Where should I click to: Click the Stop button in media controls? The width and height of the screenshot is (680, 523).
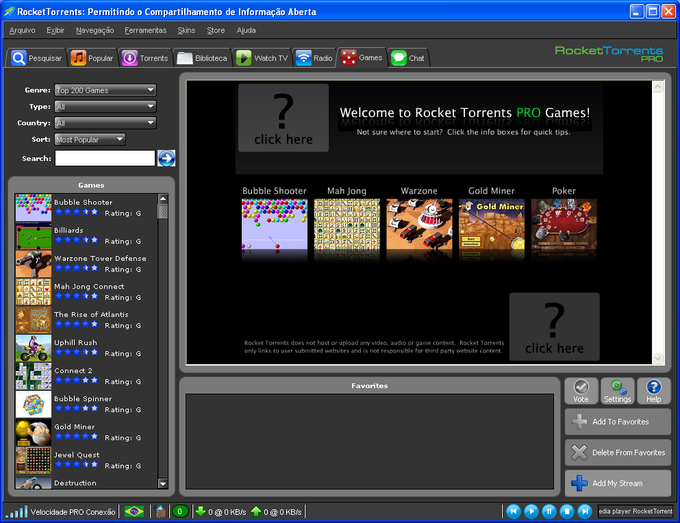[x=567, y=512]
